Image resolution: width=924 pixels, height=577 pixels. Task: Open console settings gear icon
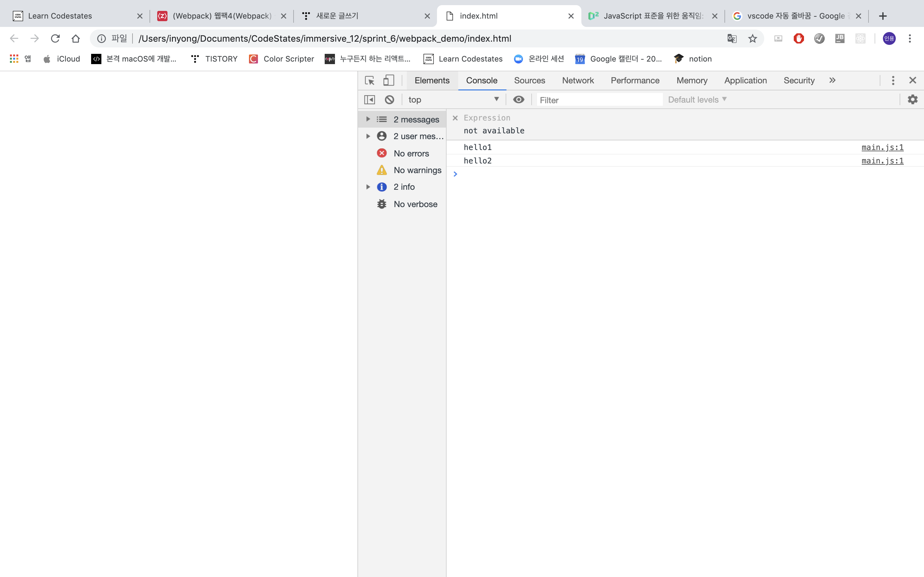click(x=912, y=100)
